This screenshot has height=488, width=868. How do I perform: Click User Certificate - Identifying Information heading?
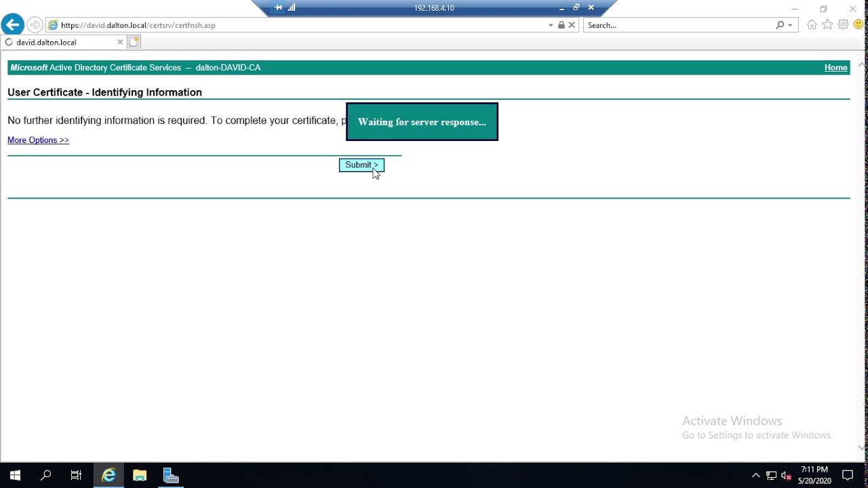tap(104, 92)
